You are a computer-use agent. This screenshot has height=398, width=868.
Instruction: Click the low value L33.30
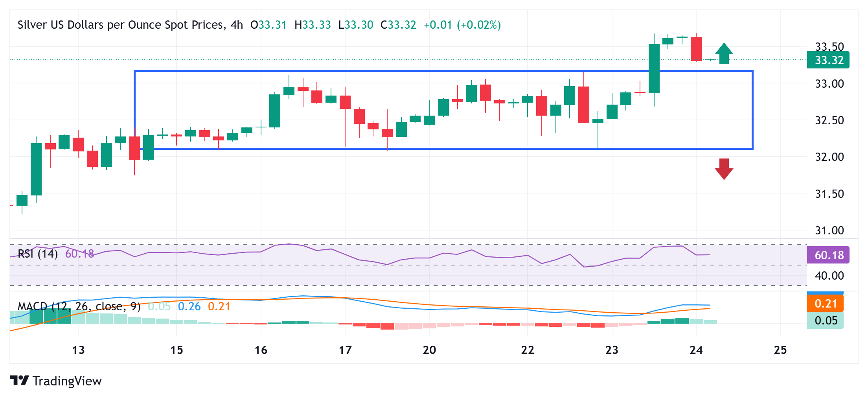[356, 25]
